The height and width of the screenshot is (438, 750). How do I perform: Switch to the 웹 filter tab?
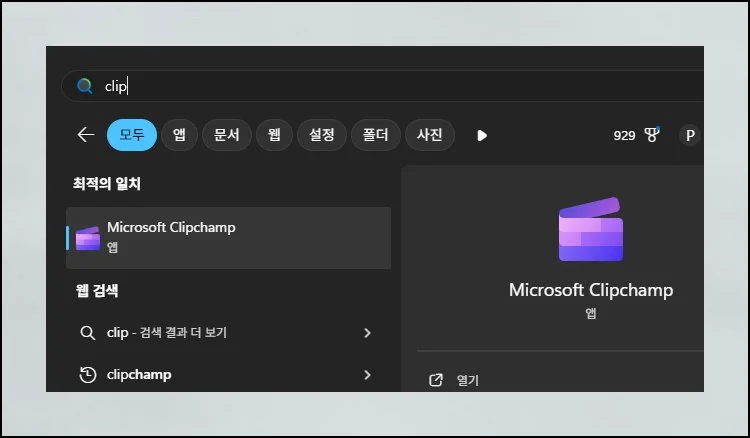click(x=274, y=135)
